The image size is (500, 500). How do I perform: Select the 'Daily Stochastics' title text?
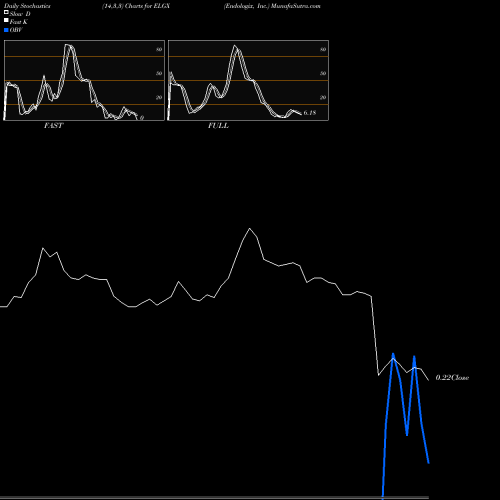pyautogui.click(x=27, y=6)
